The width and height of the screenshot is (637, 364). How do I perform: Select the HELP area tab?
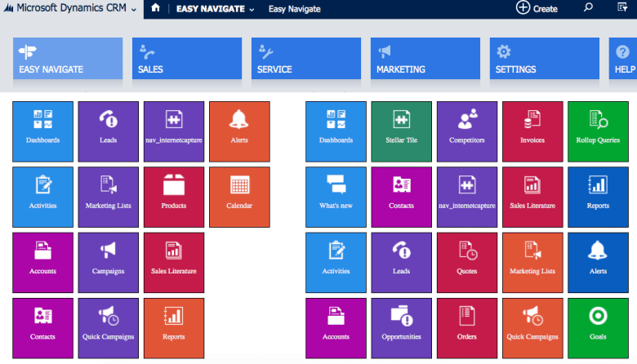coord(623,59)
